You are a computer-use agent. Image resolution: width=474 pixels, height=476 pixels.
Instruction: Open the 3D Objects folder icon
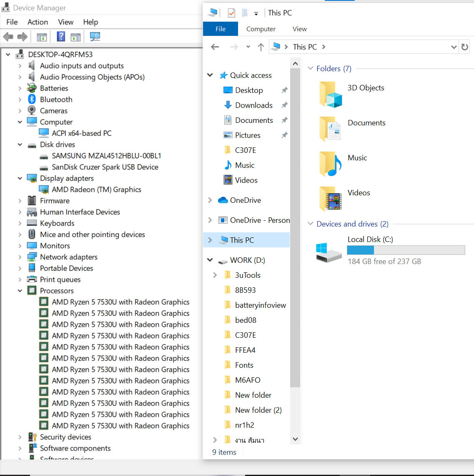pyautogui.click(x=330, y=94)
